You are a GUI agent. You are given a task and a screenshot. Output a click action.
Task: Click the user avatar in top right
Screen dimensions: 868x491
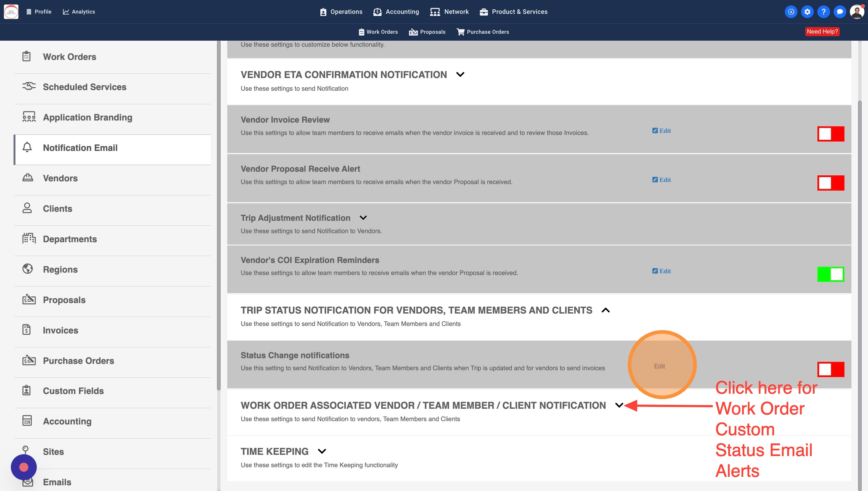click(857, 12)
